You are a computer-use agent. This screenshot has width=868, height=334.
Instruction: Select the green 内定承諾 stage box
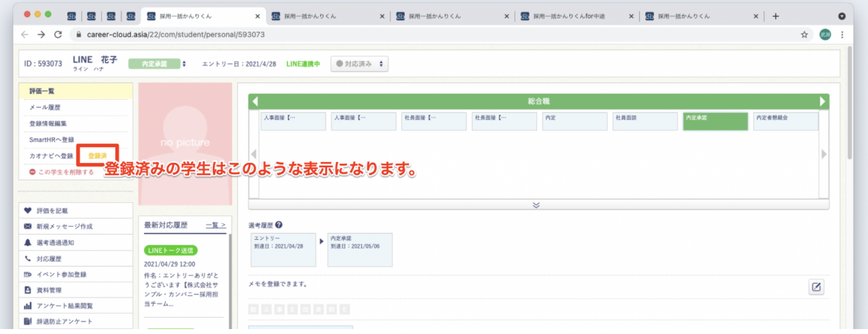coord(715,121)
